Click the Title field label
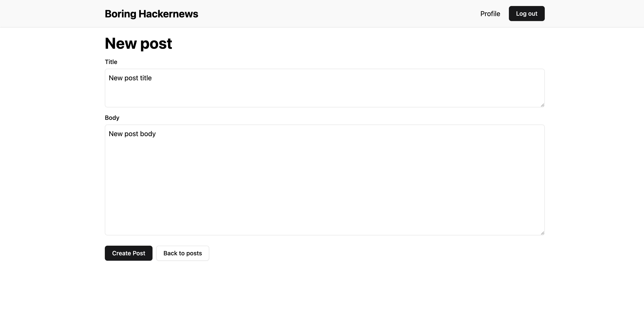This screenshot has height=335, width=644. point(111,62)
